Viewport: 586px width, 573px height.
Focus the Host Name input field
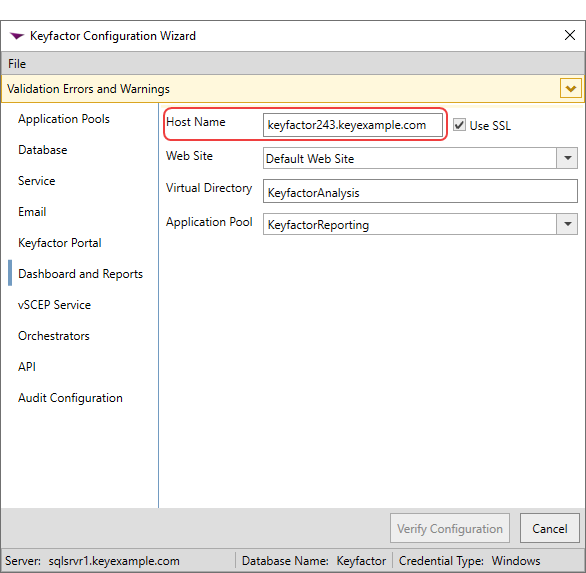(x=353, y=125)
